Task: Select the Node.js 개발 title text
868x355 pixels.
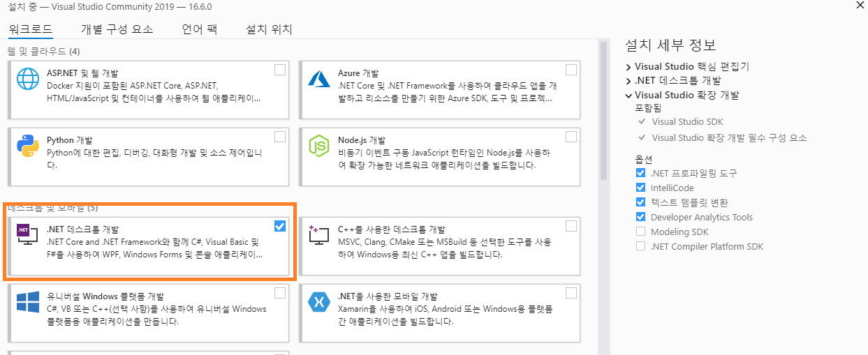Action: (362, 139)
